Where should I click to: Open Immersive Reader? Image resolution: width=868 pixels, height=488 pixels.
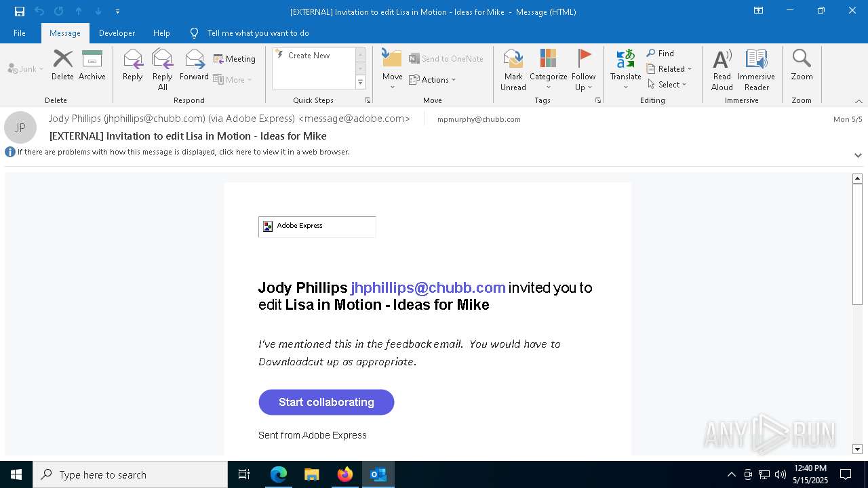pyautogui.click(x=756, y=70)
